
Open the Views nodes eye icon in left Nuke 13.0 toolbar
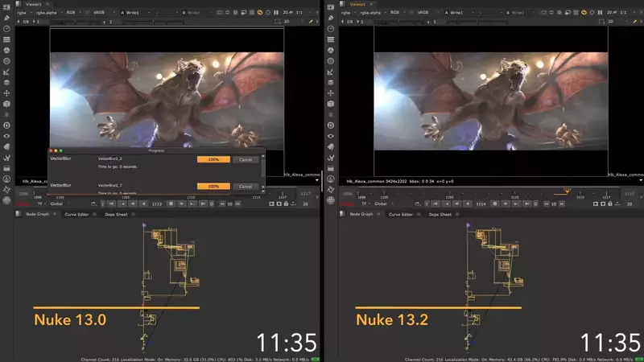coord(6,136)
